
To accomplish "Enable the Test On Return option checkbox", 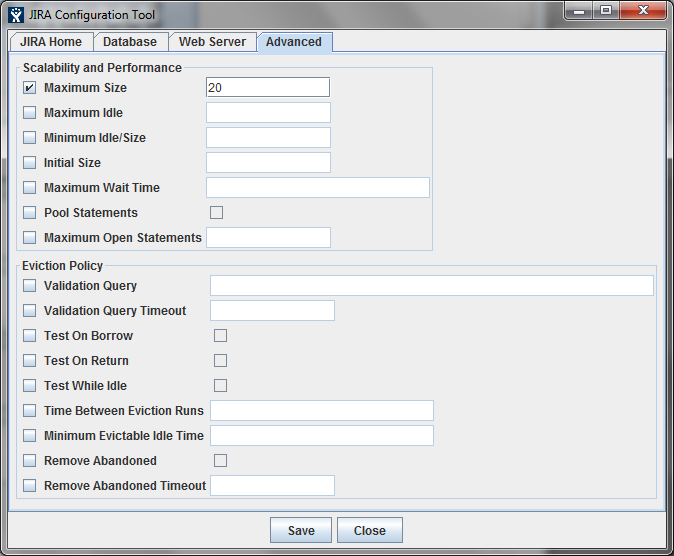I will coord(29,360).
